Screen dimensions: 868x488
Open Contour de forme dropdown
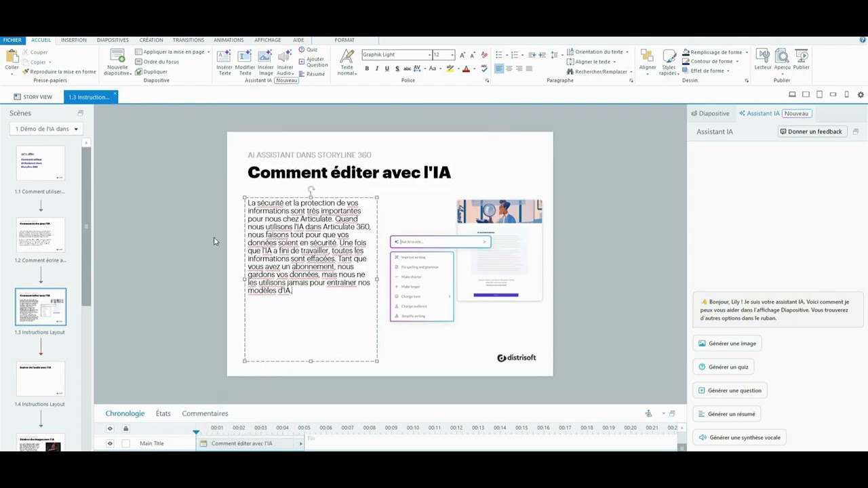711,61
